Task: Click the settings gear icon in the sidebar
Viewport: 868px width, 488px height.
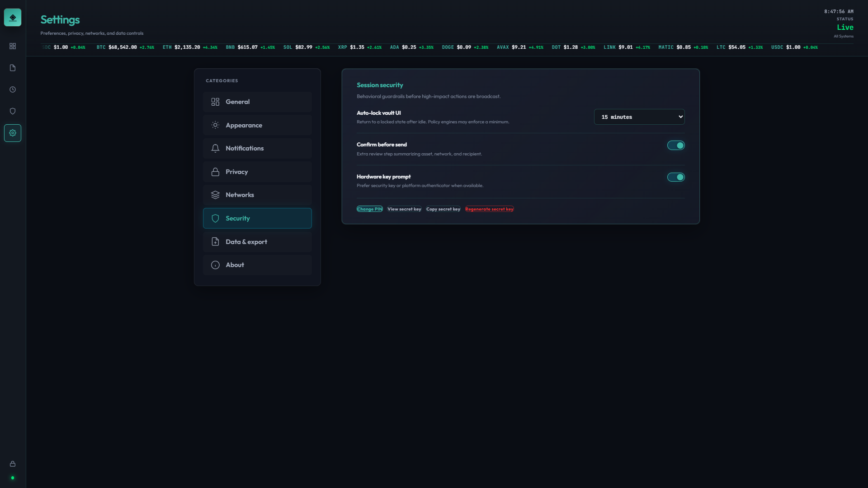Action: pos(13,132)
